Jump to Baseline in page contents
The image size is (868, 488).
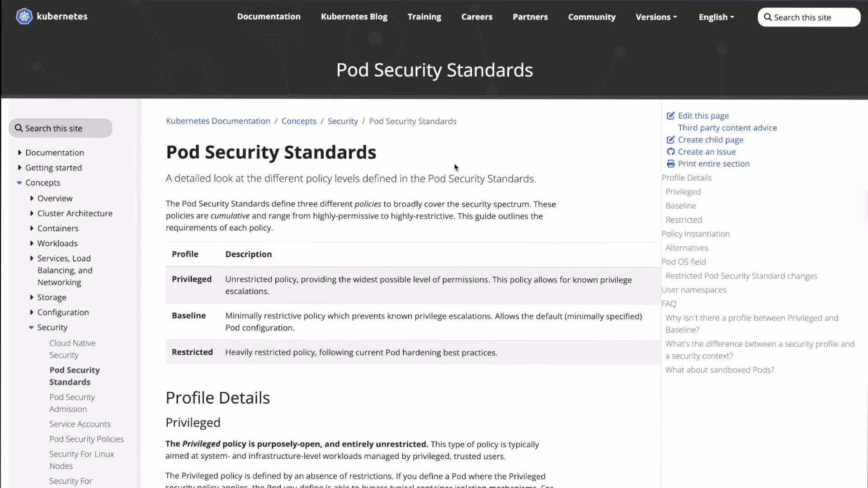point(680,206)
